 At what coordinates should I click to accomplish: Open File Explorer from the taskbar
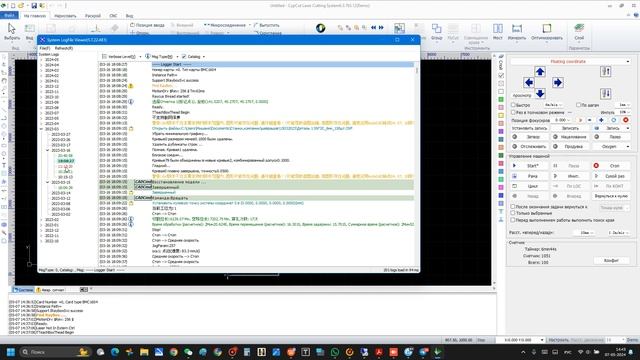[144, 352]
